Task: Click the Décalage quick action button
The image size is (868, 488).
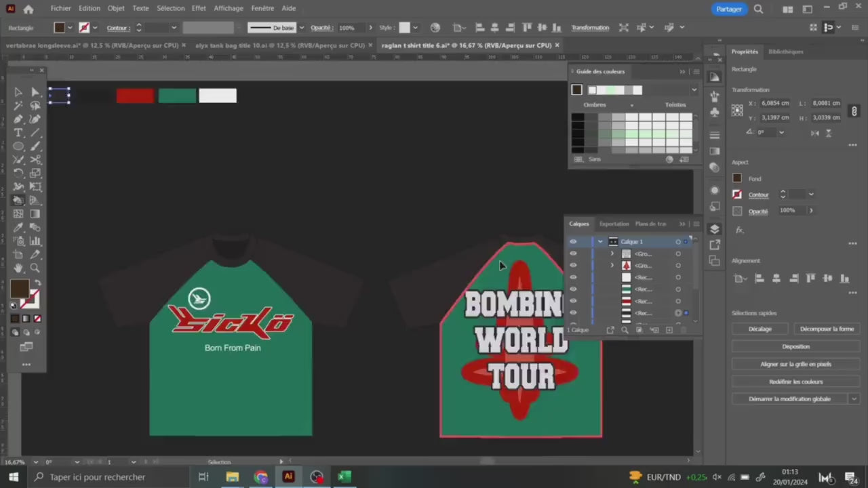Action: coord(760,329)
